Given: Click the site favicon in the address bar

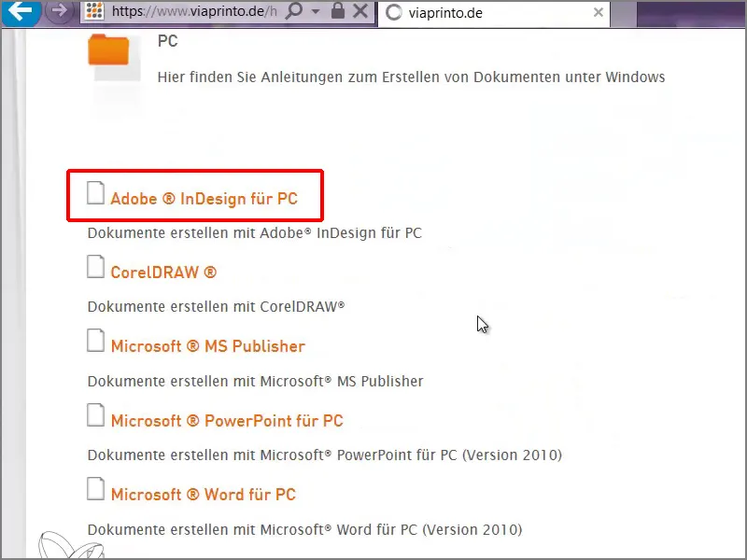Looking at the screenshot, I should coord(94,11).
